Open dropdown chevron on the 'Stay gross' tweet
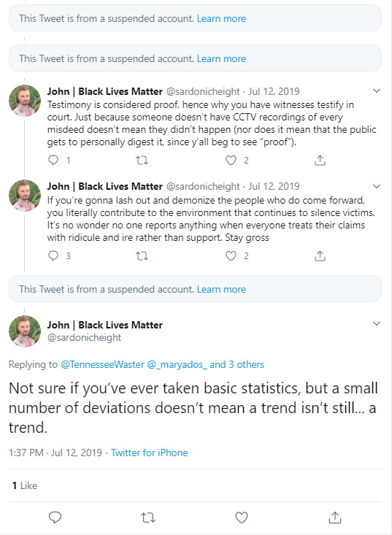The height and width of the screenshot is (535, 392). click(377, 186)
